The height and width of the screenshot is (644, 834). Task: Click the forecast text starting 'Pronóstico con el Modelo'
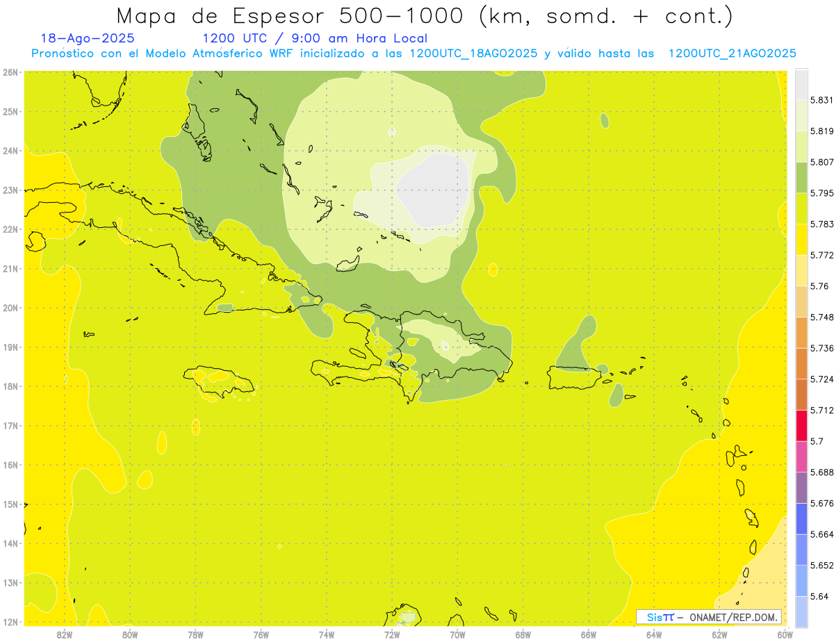pyautogui.click(x=414, y=53)
